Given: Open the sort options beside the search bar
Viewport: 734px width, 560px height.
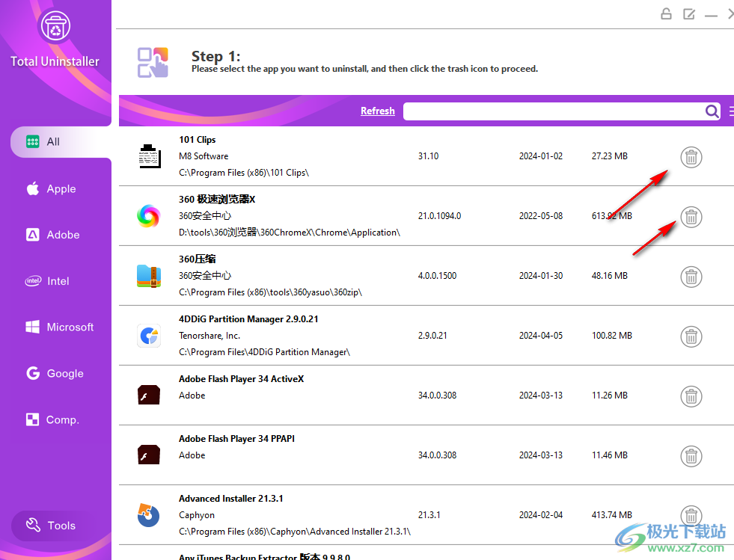Looking at the screenshot, I should coord(730,111).
